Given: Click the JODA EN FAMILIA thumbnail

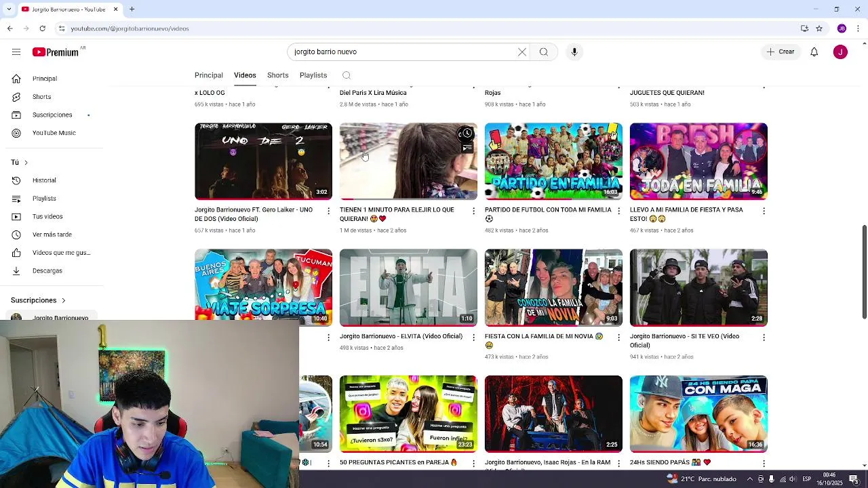Looking at the screenshot, I should 698,161.
